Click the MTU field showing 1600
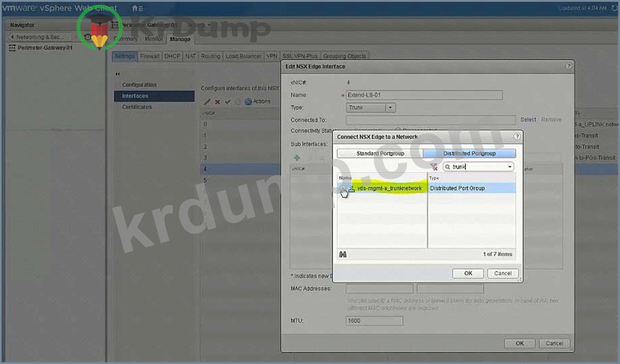 [375, 321]
